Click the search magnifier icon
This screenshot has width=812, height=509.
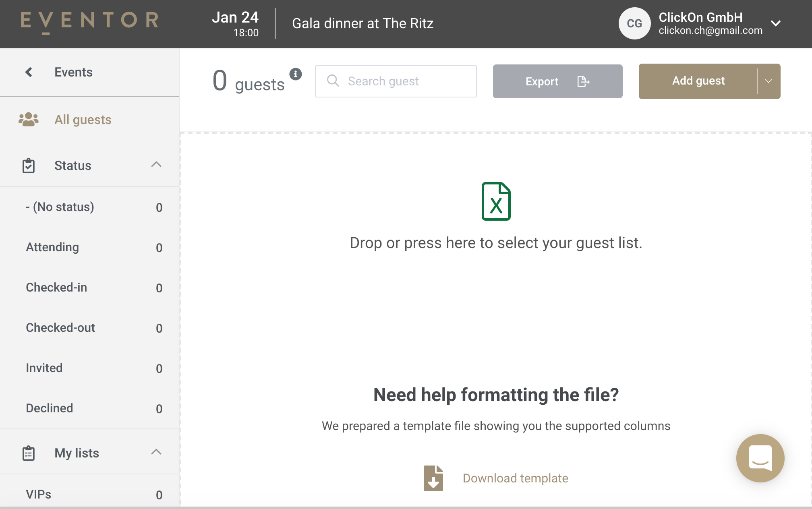pyautogui.click(x=333, y=81)
